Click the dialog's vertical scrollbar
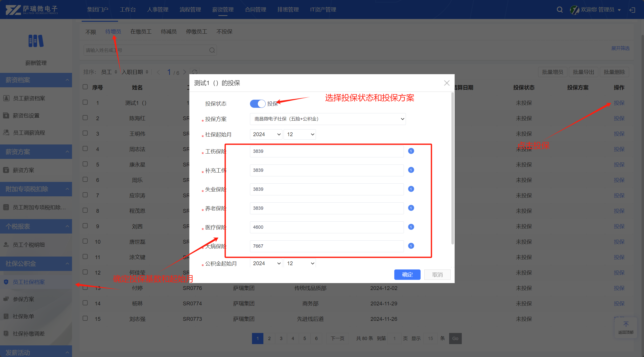Viewport: 644px width, 357px height. [452, 168]
